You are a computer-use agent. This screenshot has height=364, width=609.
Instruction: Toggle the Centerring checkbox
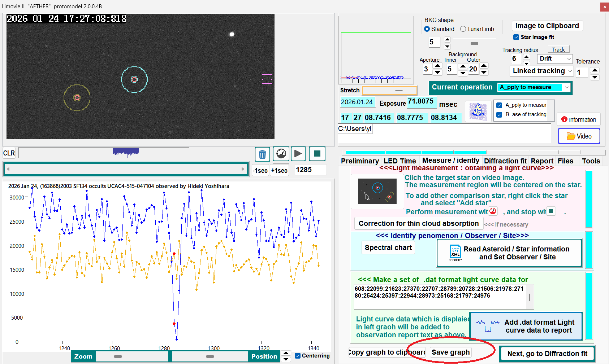pos(298,356)
